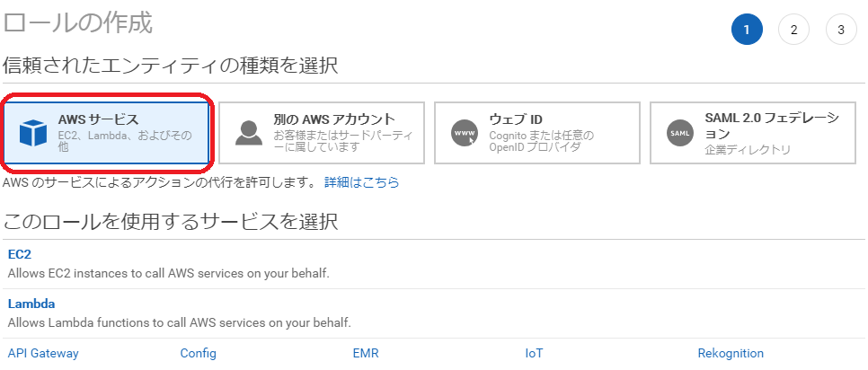Screen dimensions: 868x370
Task: Click the blue cube AWS service icon
Action: (32, 133)
